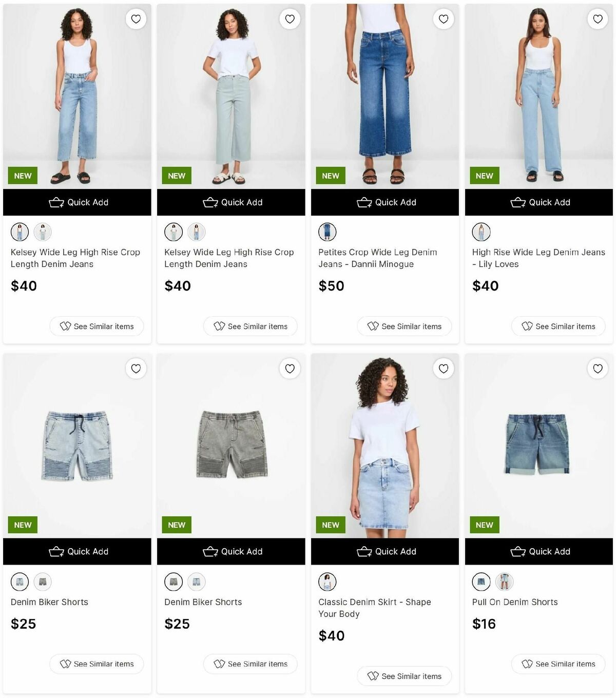The image size is (616, 698).
Task: Quick Add the Classic Denim Skirt
Action: (x=385, y=552)
